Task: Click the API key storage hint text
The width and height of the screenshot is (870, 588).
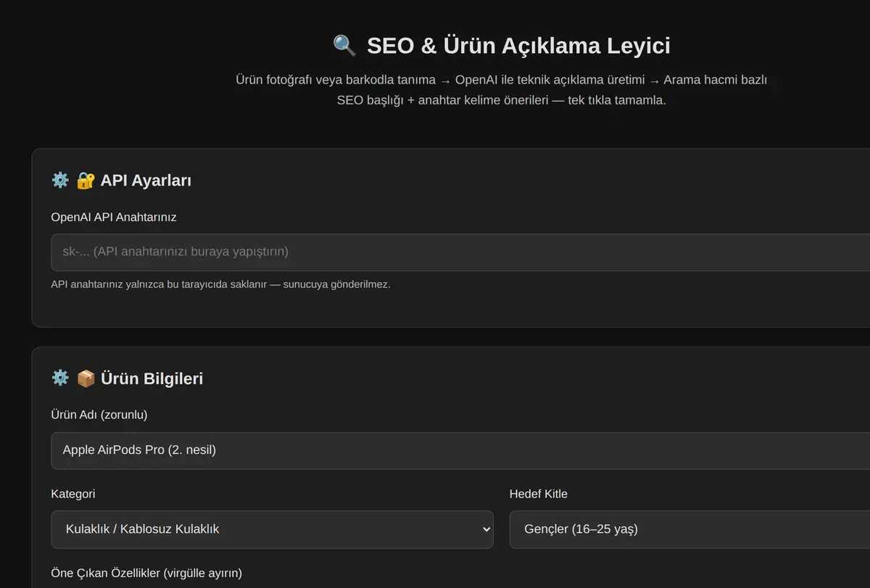Action: point(221,284)
